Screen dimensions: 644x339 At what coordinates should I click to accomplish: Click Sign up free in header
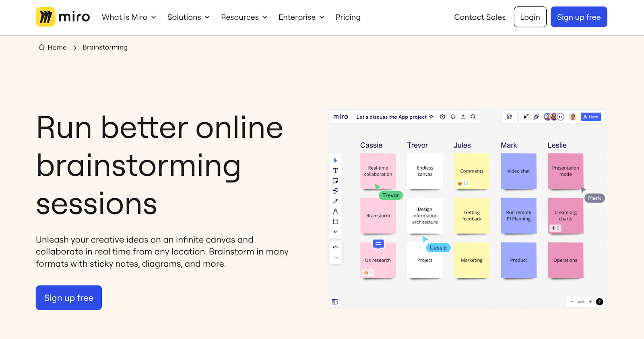tap(579, 17)
